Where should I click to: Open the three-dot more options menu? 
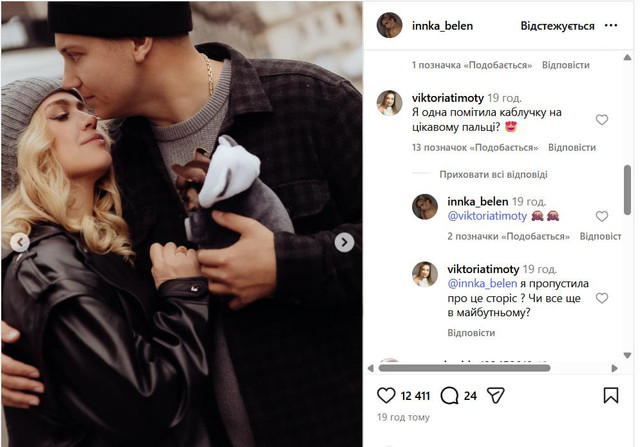611,25
